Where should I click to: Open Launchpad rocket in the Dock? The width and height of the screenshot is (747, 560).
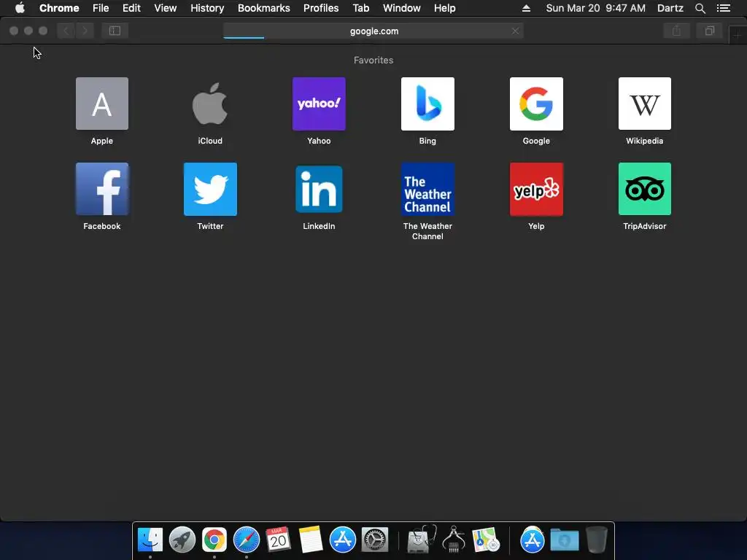pyautogui.click(x=182, y=540)
